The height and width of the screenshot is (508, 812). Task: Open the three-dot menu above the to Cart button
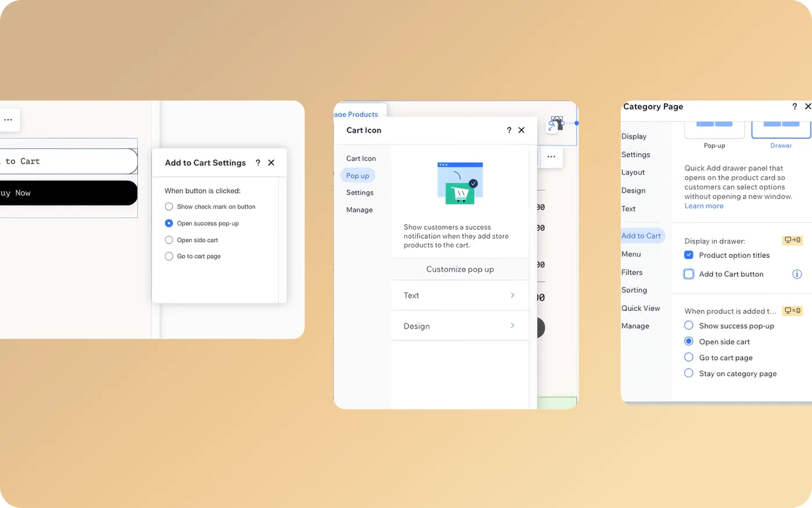pyautogui.click(x=8, y=120)
